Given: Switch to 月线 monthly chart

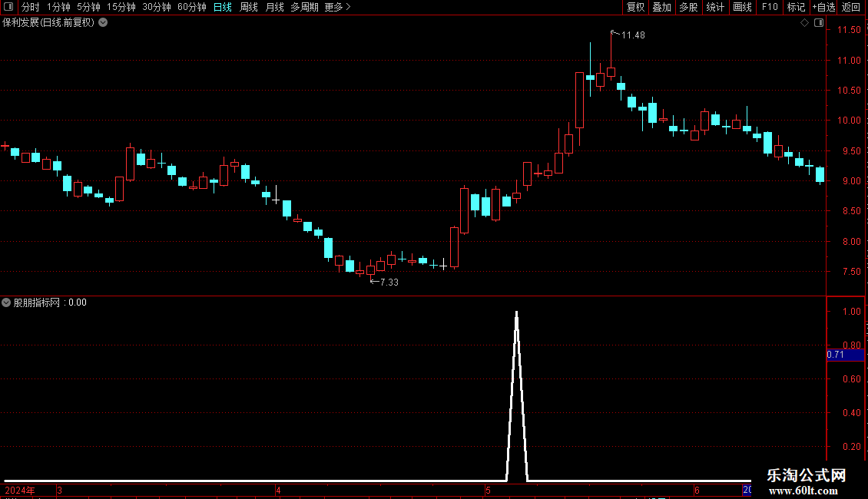Looking at the screenshot, I should tap(274, 7).
